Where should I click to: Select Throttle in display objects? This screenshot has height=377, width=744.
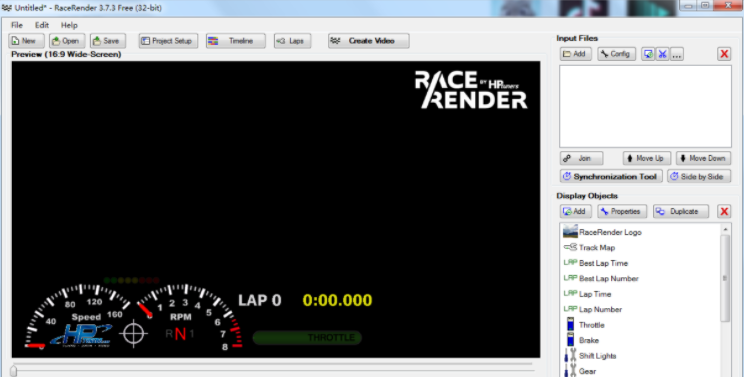[592, 325]
